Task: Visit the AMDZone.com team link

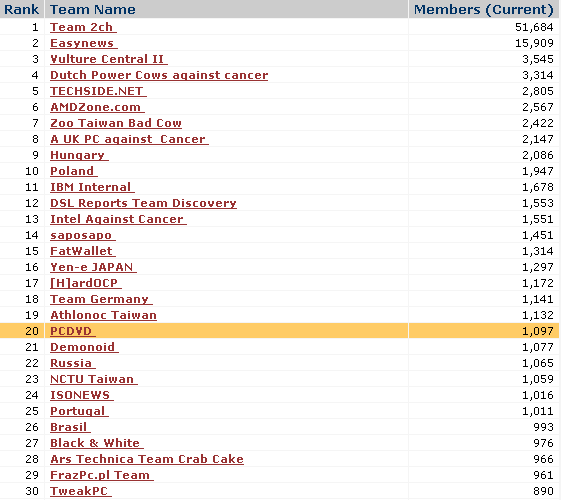Action: tap(97, 107)
